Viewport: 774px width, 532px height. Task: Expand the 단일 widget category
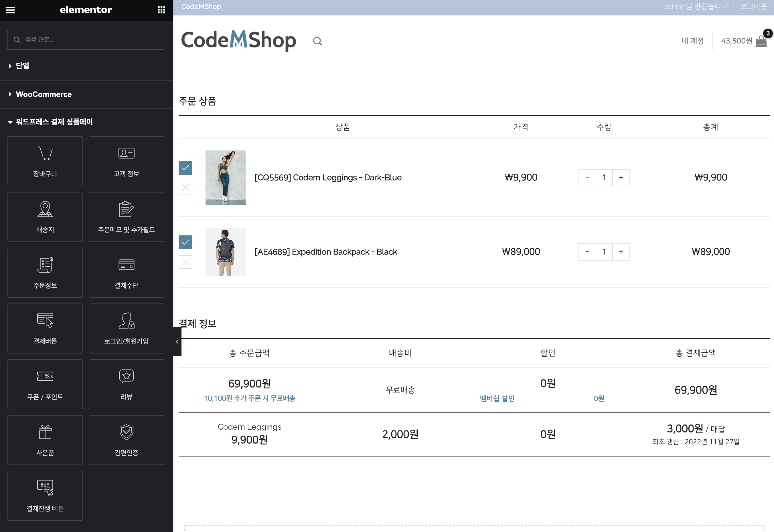click(22, 66)
